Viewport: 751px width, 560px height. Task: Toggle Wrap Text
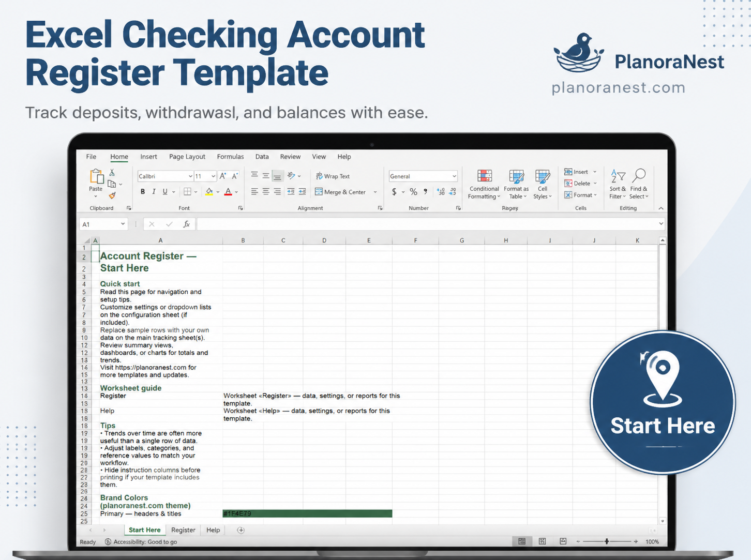[x=332, y=176]
